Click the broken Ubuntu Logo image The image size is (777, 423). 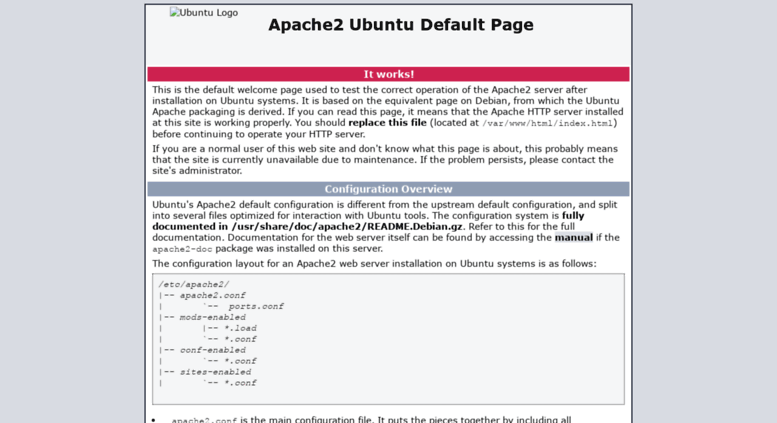pos(204,13)
